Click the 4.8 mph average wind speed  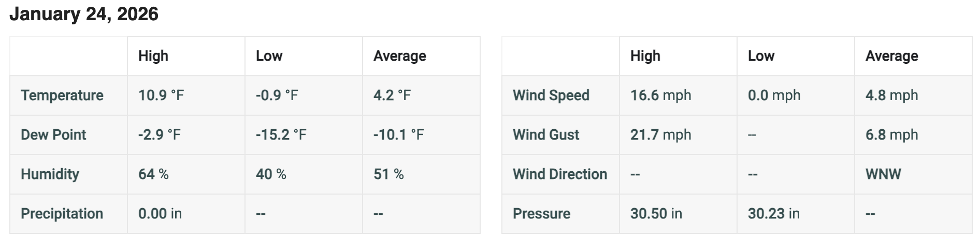(x=892, y=95)
